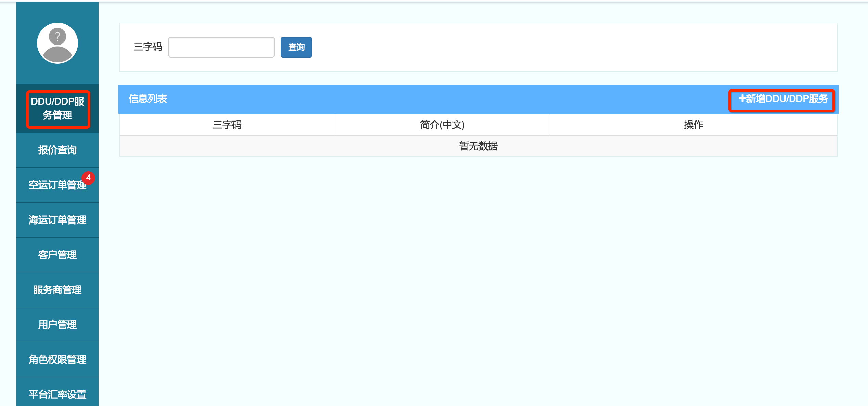Click the 简介(中文) column header

coord(442,125)
